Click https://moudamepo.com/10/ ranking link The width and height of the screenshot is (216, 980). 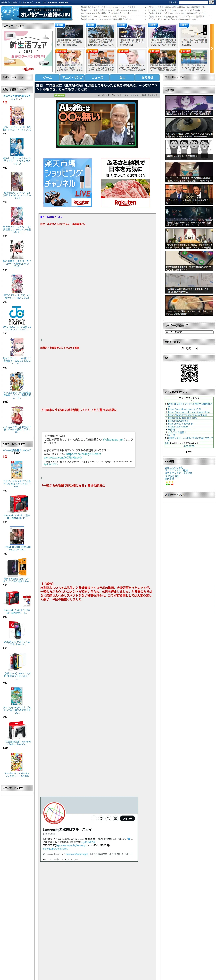tap(184, 409)
